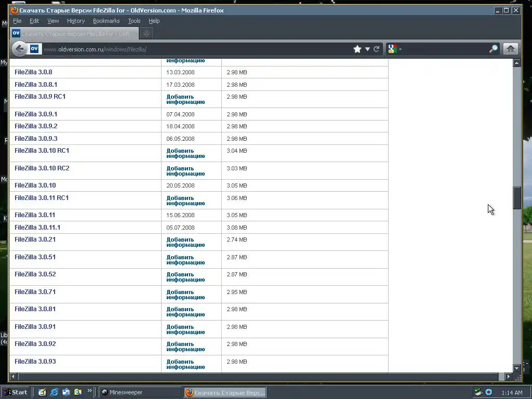Open the FileZilla 3.0.11 link
This screenshot has width=532, height=399.
pos(35,215)
